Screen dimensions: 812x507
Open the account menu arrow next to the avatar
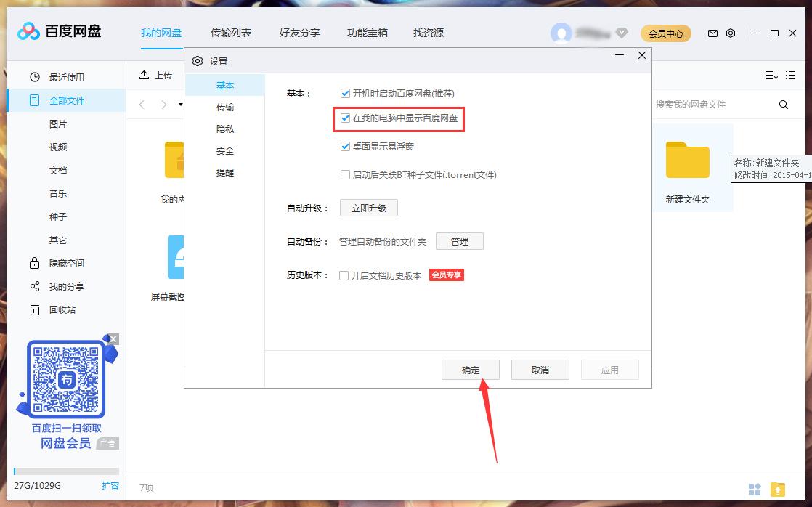(x=622, y=33)
